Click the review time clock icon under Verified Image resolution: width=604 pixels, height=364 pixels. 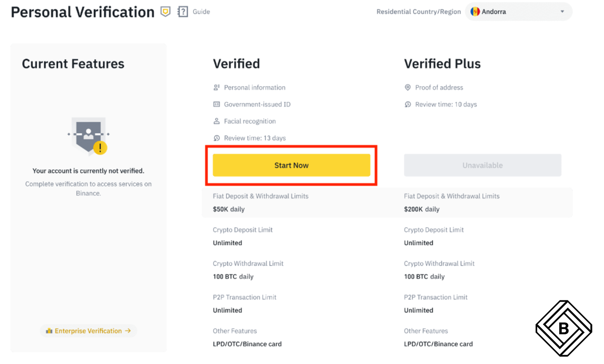click(217, 138)
